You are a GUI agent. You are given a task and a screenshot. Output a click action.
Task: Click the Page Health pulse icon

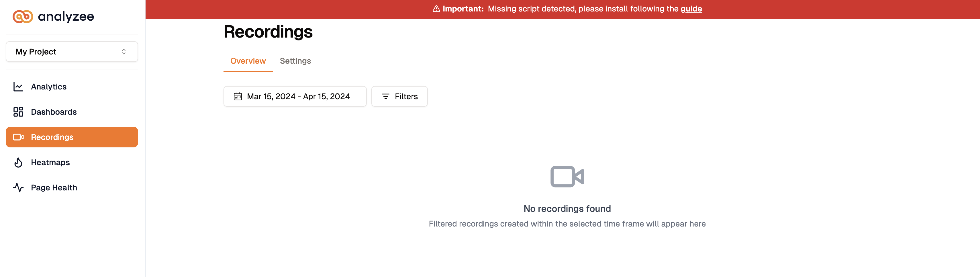pos(18,188)
